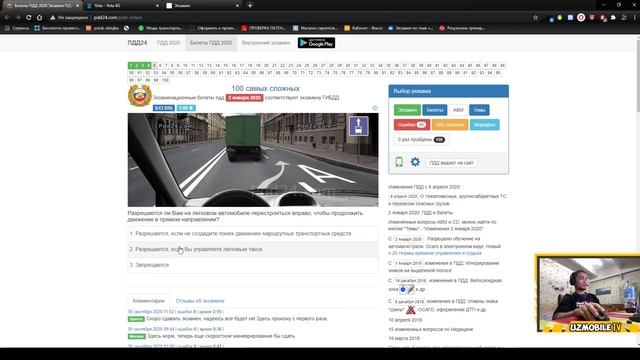
Task: Go back with the browser back arrow
Action: (x=7, y=18)
